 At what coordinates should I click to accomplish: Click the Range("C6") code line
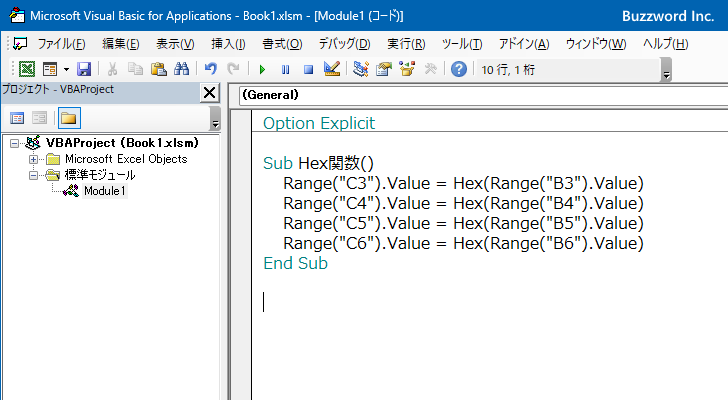tap(463, 243)
